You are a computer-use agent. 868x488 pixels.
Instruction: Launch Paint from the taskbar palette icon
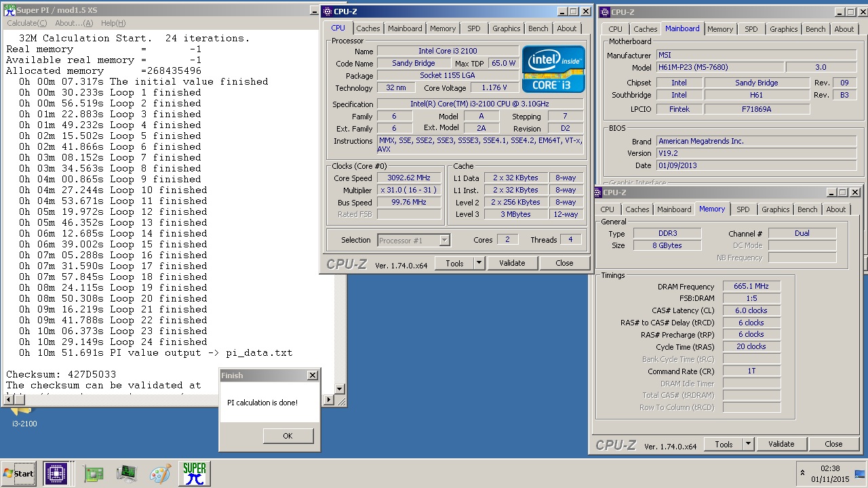(x=161, y=473)
